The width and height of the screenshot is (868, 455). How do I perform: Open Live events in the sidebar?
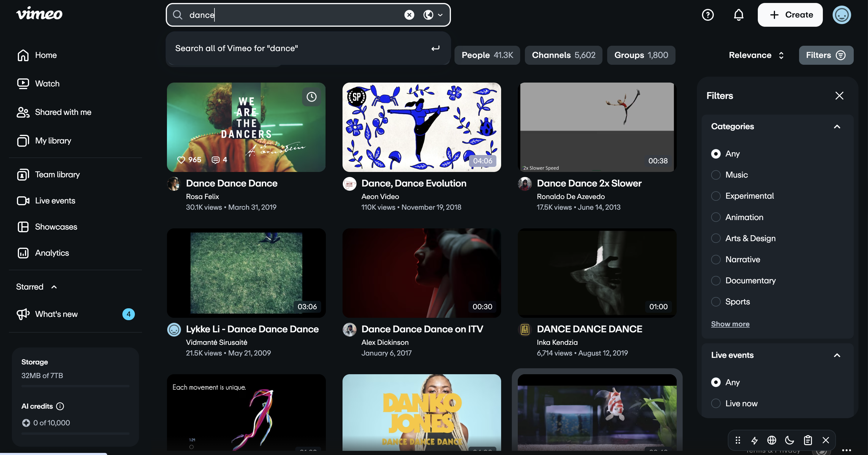pos(55,200)
